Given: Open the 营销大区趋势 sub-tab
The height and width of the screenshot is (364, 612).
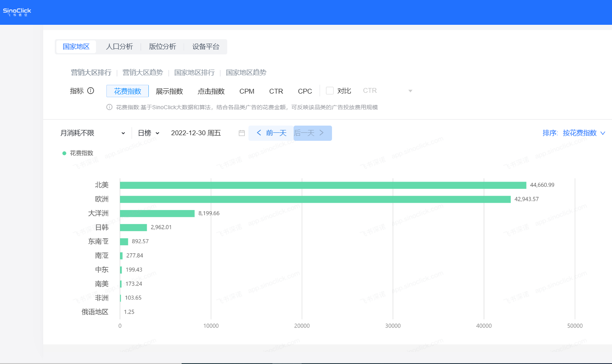Looking at the screenshot, I should pos(143,72).
